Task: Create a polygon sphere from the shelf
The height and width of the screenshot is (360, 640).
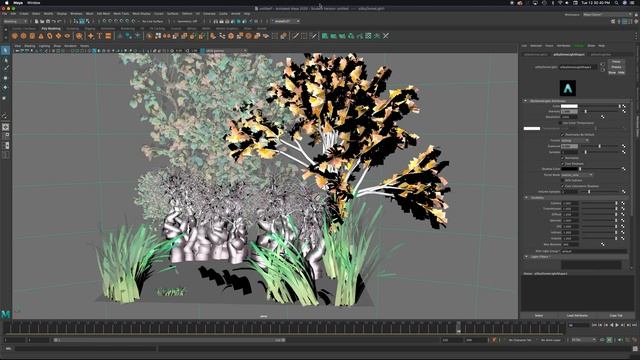Action: [x=15, y=36]
